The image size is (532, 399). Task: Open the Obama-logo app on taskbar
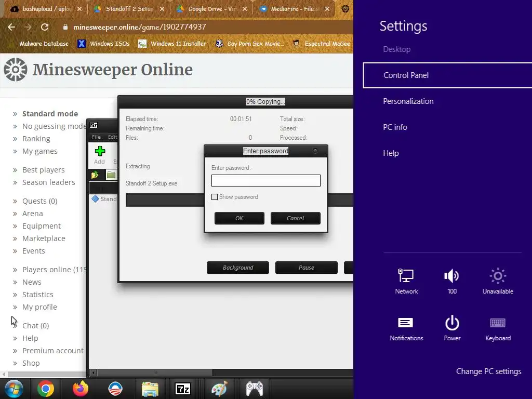coord(115,389)
